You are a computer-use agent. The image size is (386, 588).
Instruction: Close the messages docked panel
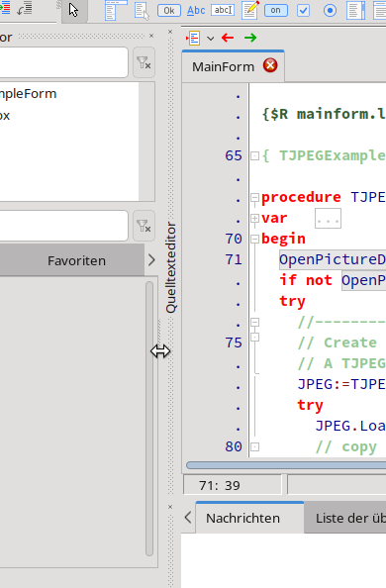(170, 507)
